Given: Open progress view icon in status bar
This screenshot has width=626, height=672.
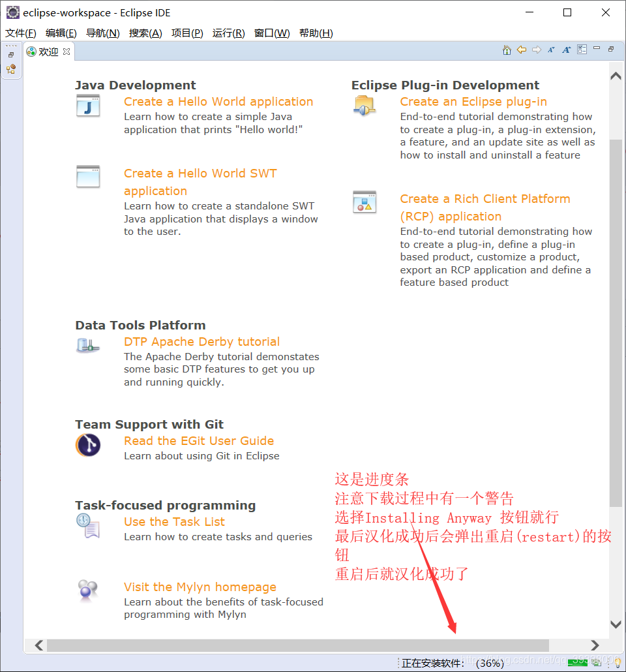Looking at the screenshot, I should click(x=597, y=663).
